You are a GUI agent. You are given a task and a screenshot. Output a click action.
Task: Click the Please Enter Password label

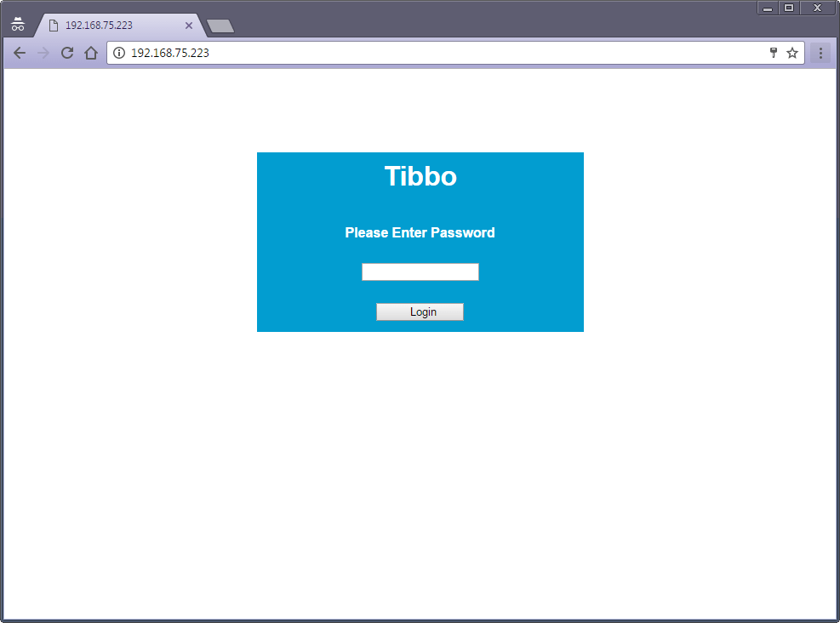point(420,232)
